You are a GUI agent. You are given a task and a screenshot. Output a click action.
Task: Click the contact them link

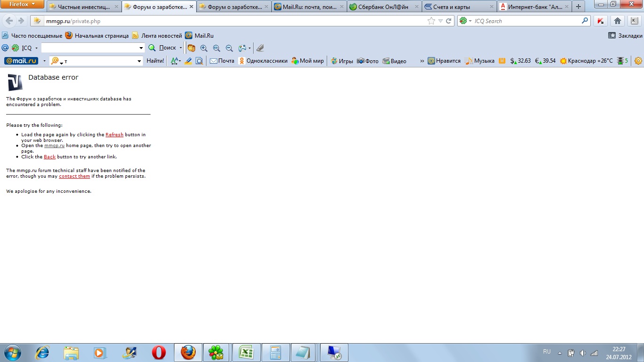pos(74,176)
